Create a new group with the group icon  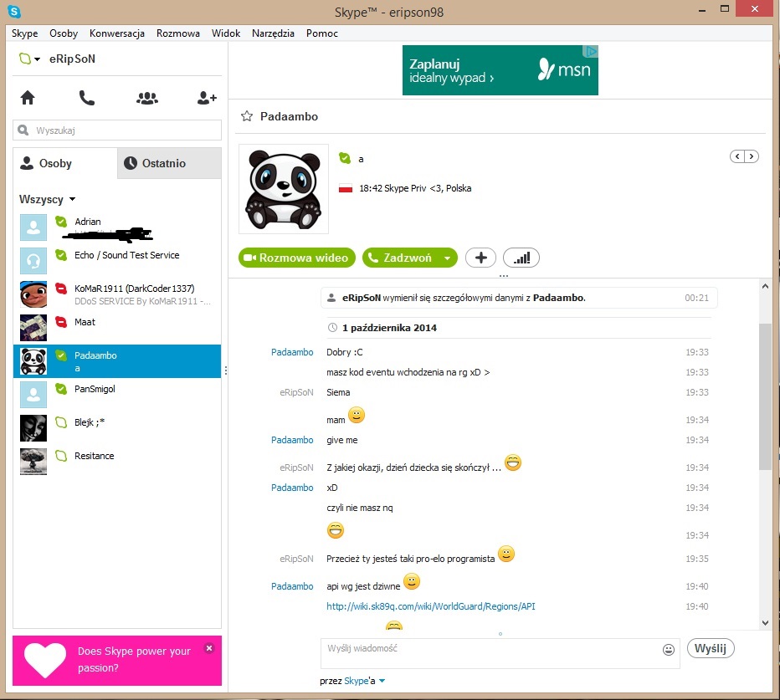coord(147,98)
